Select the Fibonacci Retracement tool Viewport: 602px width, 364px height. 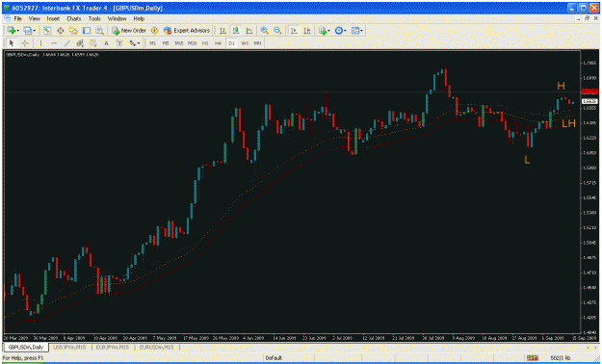click(x=92, y=43)
